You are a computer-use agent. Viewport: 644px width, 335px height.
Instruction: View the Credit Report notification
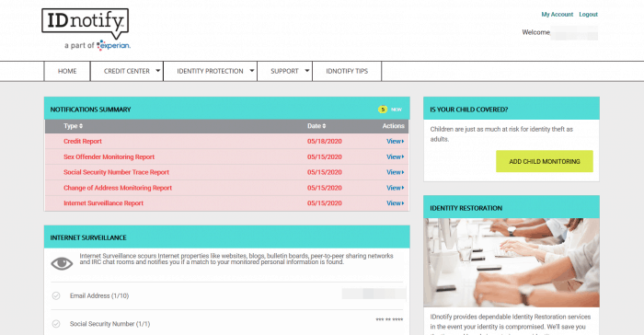[x=395, y=142]
